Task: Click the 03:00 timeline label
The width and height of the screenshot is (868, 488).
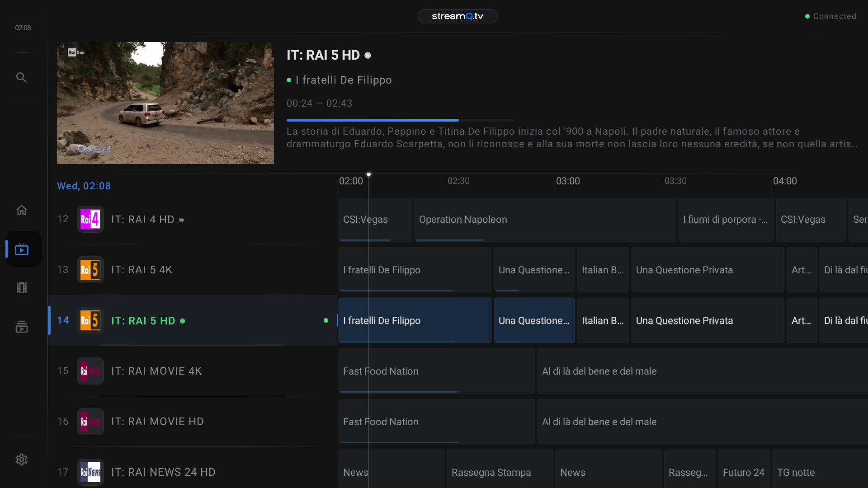Action: coord(568,181)
